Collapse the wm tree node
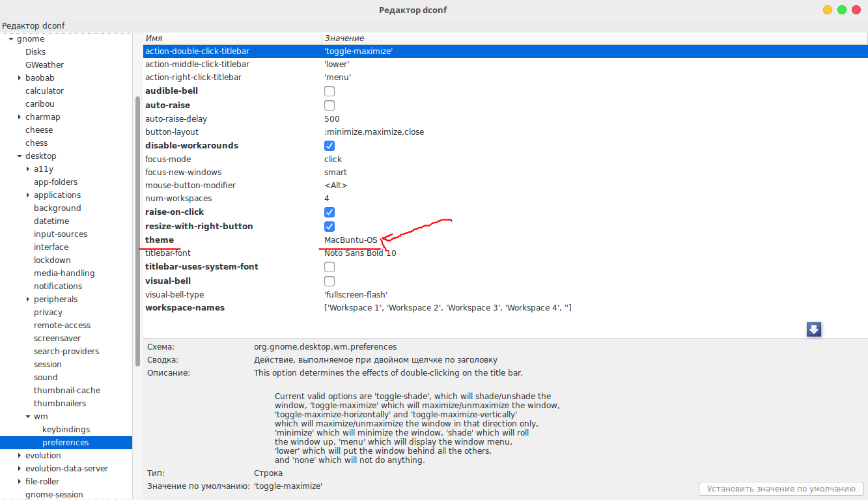 coord(28,417)
